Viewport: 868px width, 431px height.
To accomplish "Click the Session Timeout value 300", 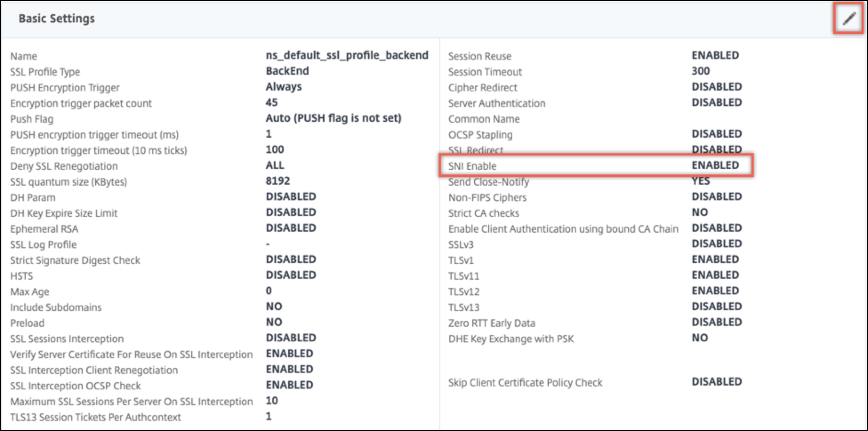I will click(700, 71).
